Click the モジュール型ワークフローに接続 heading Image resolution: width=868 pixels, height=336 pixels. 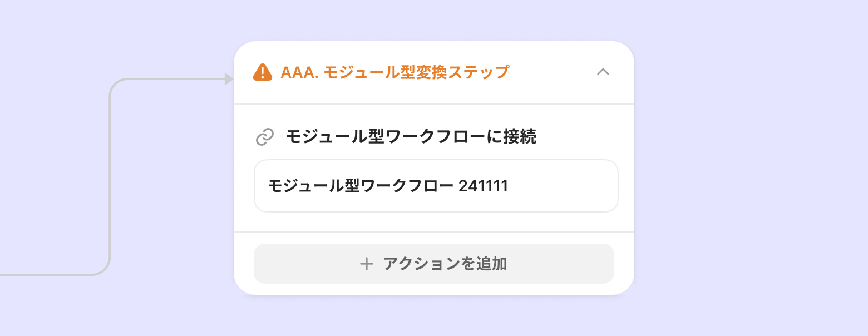pos(411,137)
